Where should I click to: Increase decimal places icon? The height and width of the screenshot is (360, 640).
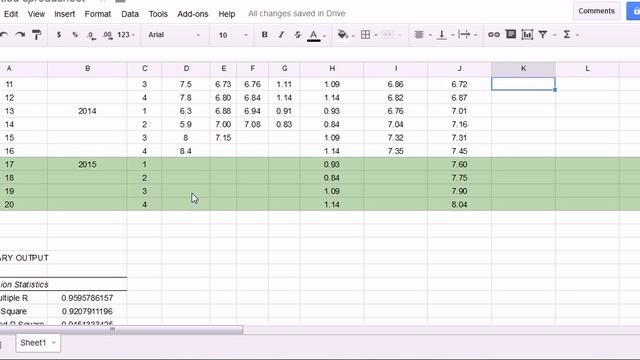pyautogui.click(x=107, y=36)
